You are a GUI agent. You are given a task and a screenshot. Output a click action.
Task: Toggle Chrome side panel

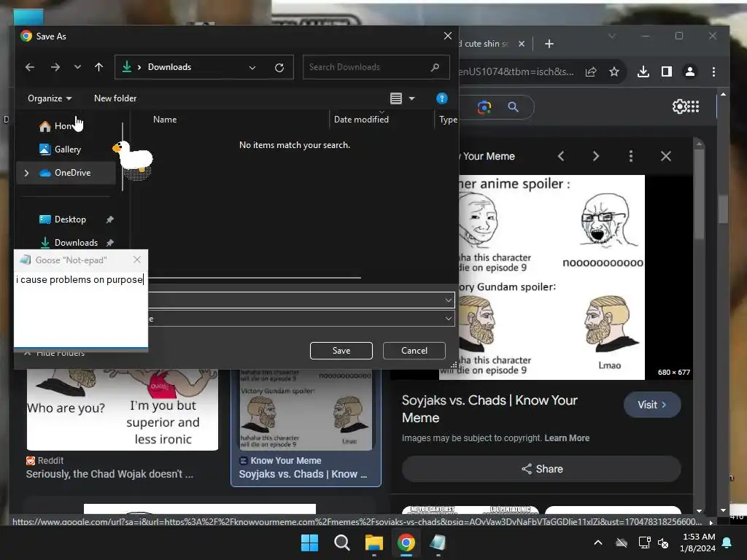[667, 72]
